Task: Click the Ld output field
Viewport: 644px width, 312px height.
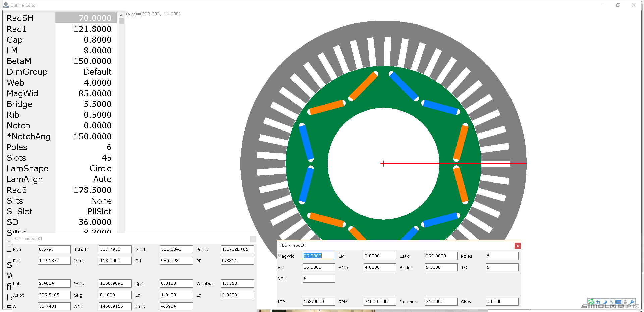Action: coord(176,295)
